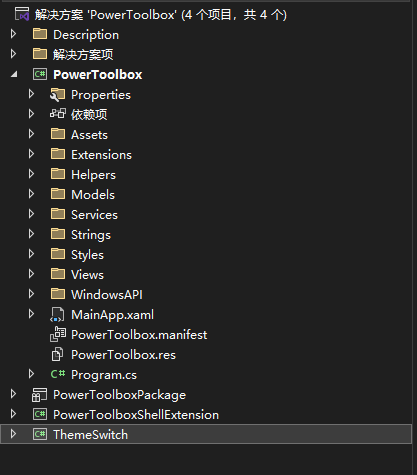
Task: Click the Services folder icon
Action: (58, 214)
